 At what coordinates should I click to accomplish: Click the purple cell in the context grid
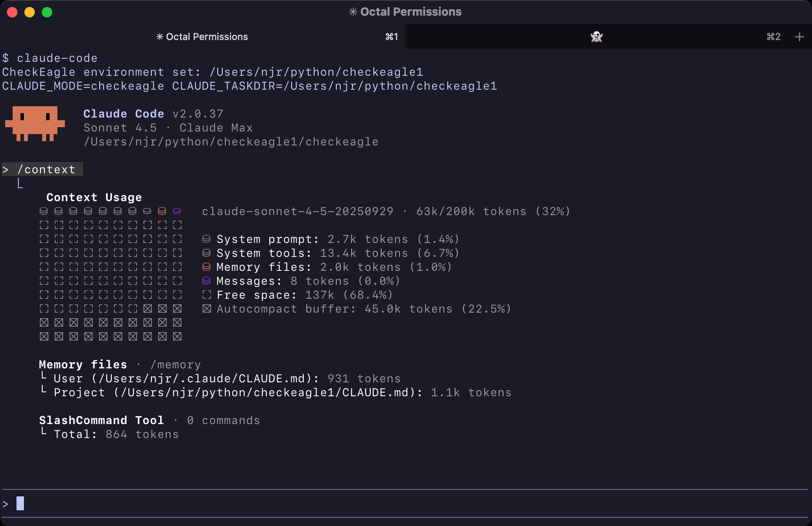tap(177, 211)
